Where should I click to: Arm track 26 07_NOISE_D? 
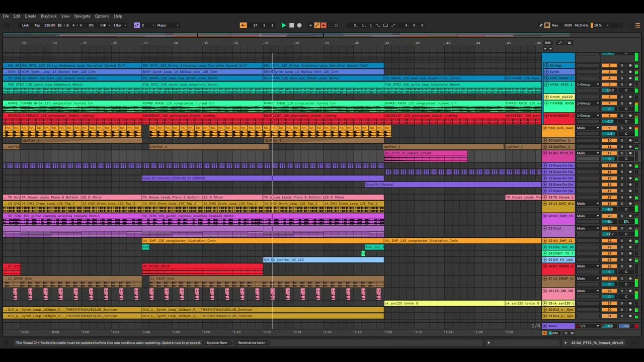(x=630, y=266)
